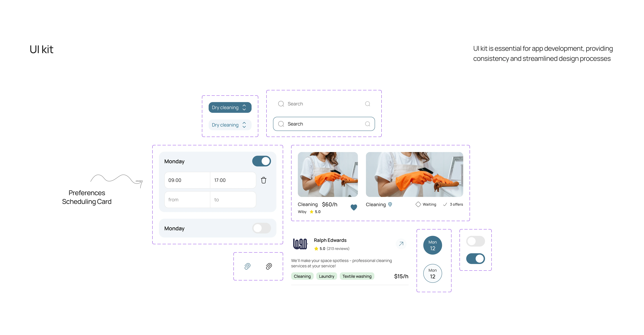Enable the disabled Monday toggle
The width and height of the screenshot is (644, 335).
[261, 228]
